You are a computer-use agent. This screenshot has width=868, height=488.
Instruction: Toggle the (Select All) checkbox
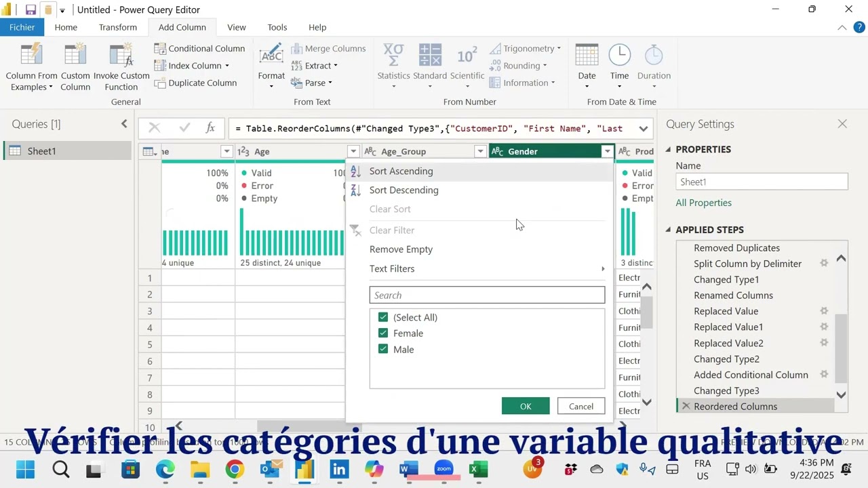[x=383, y=317]
